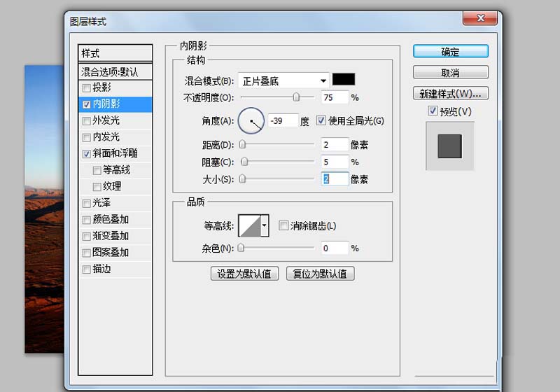Toggle 消除锯齿 anti-alias checkbox
The height and width of the screenshot is (392, 560).
point(283,225)
